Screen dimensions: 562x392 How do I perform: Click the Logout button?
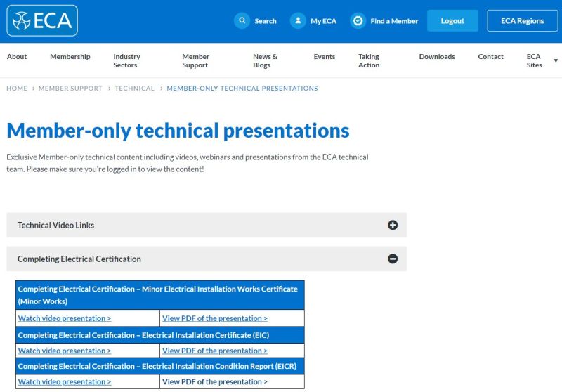(x=452, y=21)
